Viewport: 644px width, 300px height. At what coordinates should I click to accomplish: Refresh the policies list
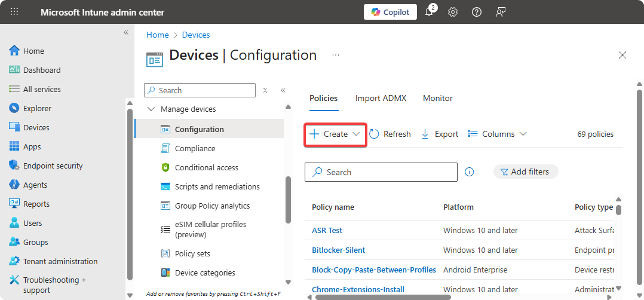390,134
